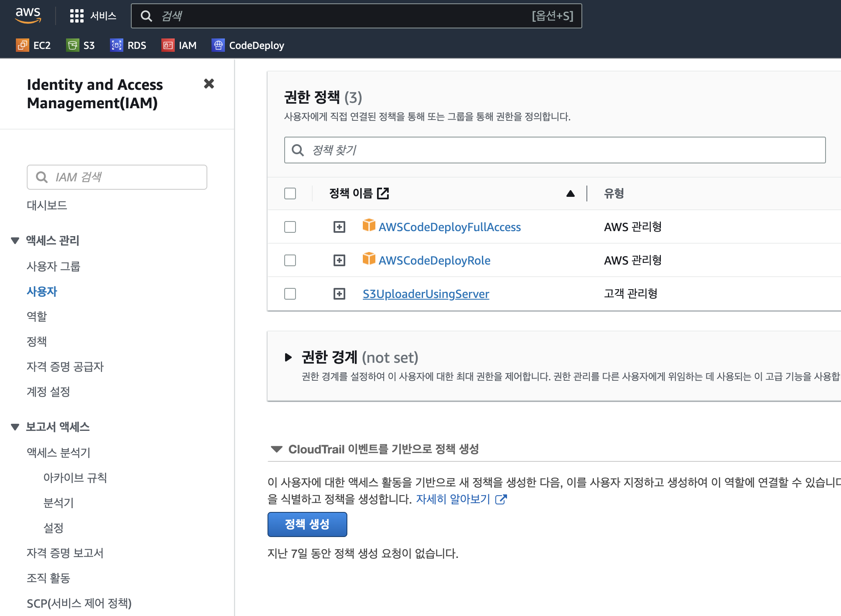Open 계정 설정 in sidebar
Image resolution: width=841 pixels, height=616 pixels.
48,392
